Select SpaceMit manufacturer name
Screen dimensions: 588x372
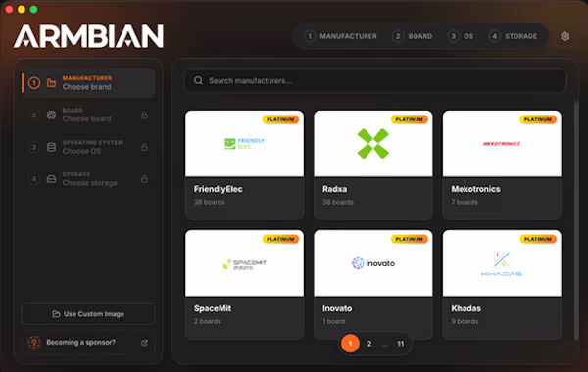[213, 308]
